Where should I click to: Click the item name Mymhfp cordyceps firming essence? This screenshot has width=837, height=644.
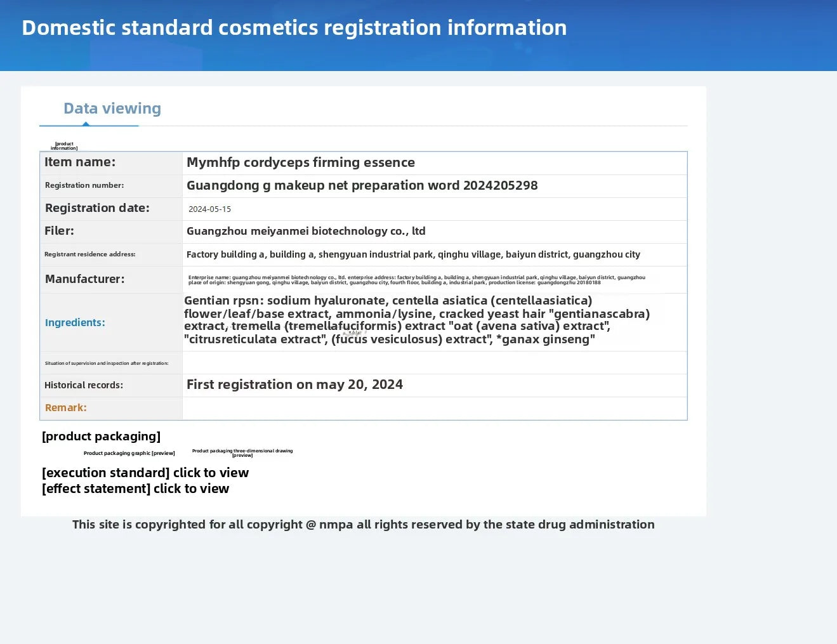click(300, 162)
